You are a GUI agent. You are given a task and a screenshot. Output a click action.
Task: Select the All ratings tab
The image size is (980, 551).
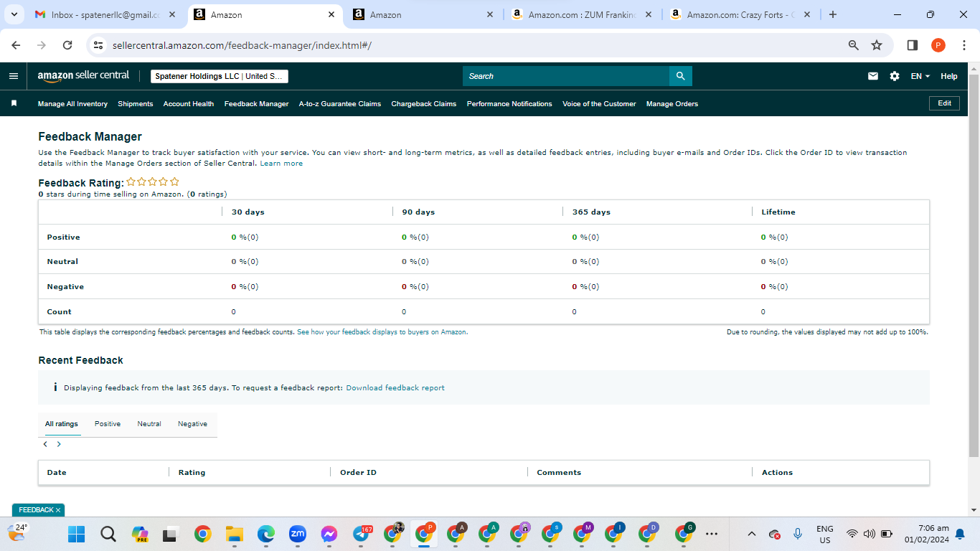[62, 424]
